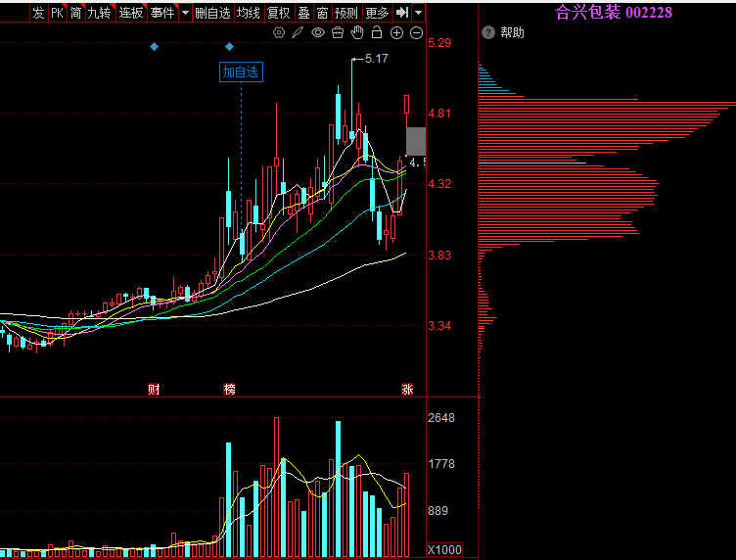Viewport: 736px width, 560px height.
Task: Click the 1778 volume axis label
Action: pos(441,464)
